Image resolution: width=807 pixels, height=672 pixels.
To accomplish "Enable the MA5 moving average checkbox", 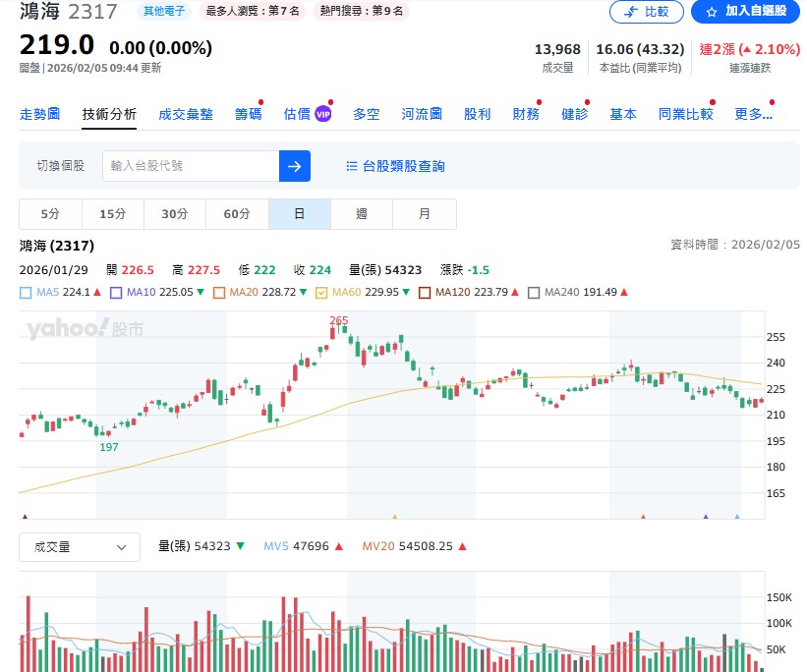I will pos(24,291).
